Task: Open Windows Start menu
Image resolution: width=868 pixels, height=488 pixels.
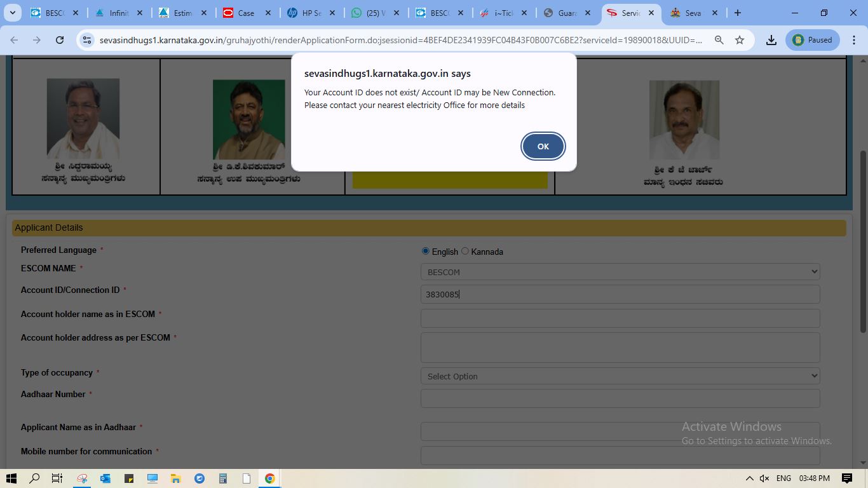Action: (11, 478)
